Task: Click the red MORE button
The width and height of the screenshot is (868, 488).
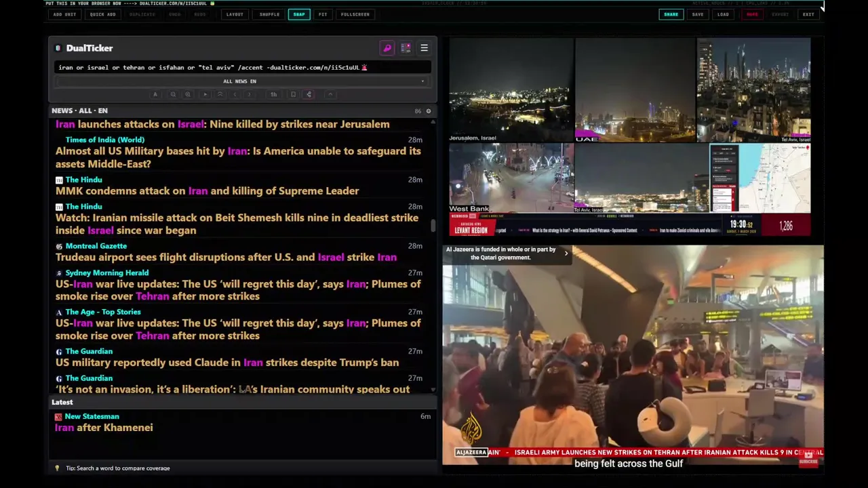Action: 752,14
